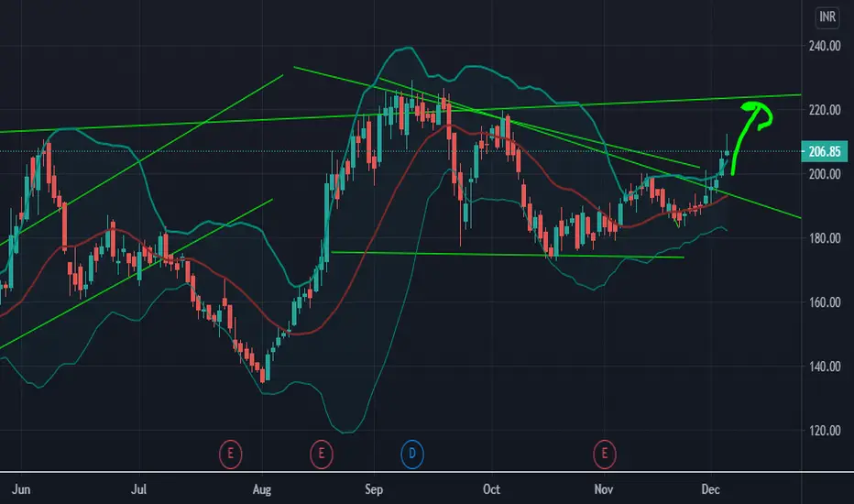Click the 240.00 price axis label
Viewport: 854px width, 504px height.
[x=825, y=46]
